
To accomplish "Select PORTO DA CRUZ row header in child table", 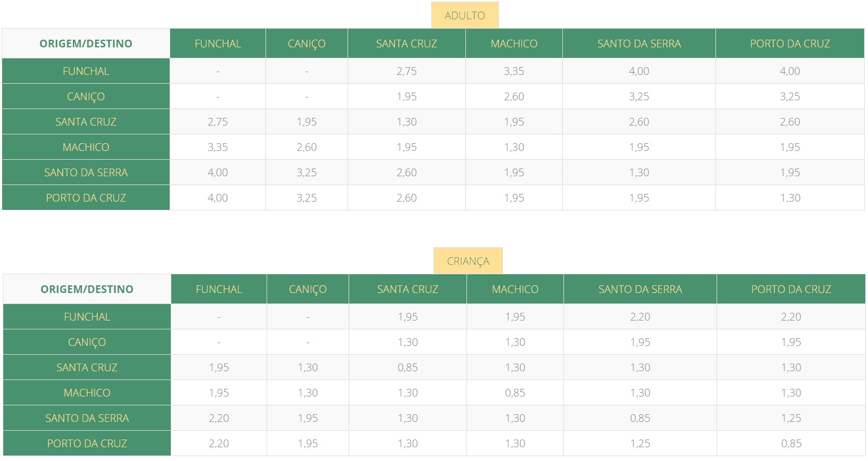I will click(87, 443).
